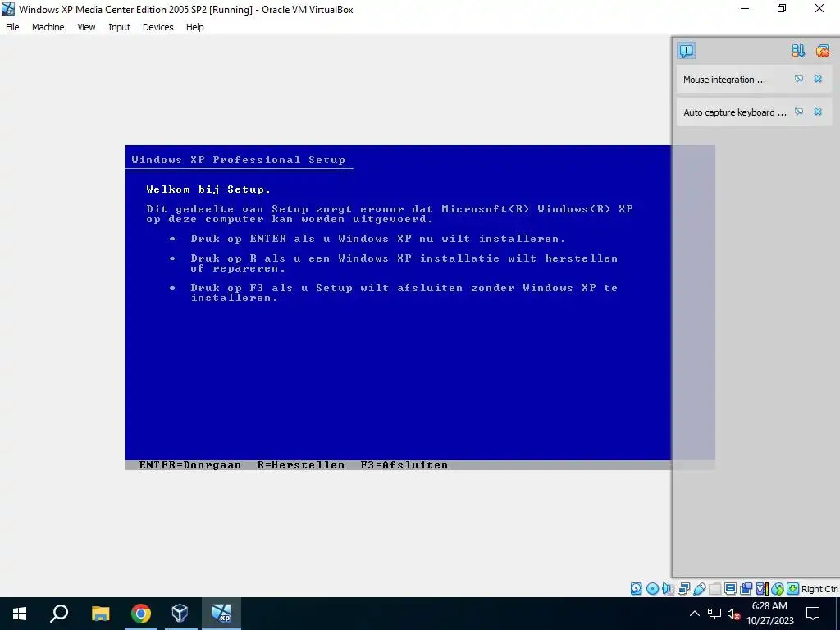Click the USB devices status icon
Viewport: 840px width, 630px height.
[x=700, y=589]
